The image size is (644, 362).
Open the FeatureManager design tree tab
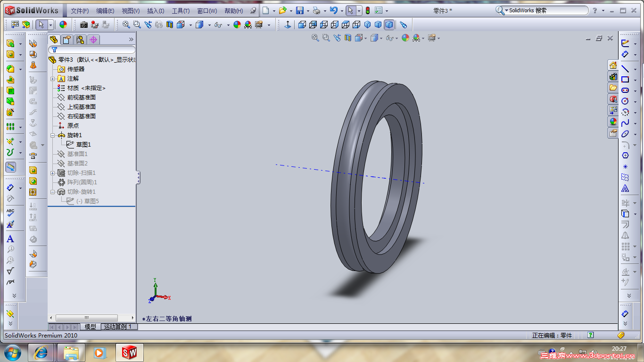pos(54,40)
